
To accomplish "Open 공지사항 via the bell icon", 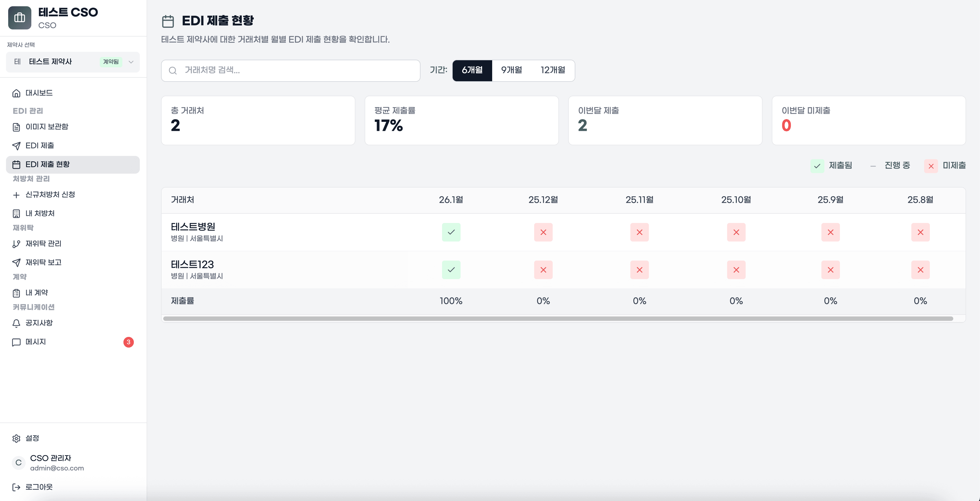I will click(x=16, y=323).
